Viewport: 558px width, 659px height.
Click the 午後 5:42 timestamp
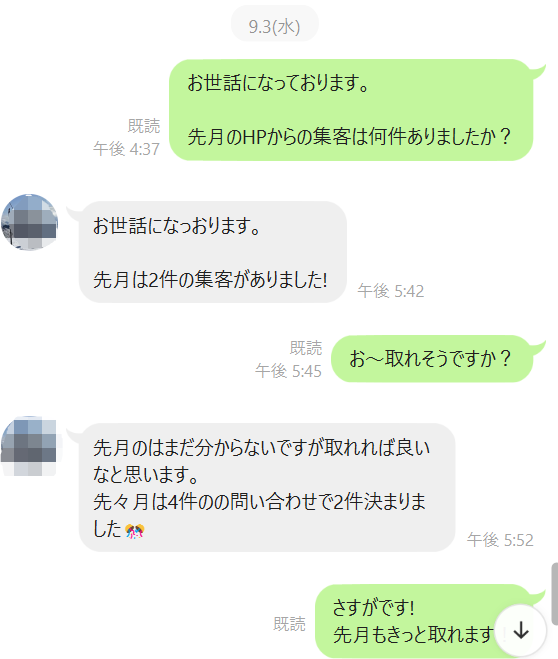(391, 291)
